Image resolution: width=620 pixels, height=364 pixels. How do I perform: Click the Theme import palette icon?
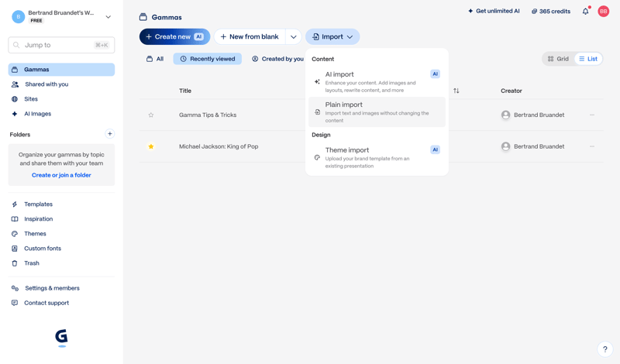(x=317, y=158)
